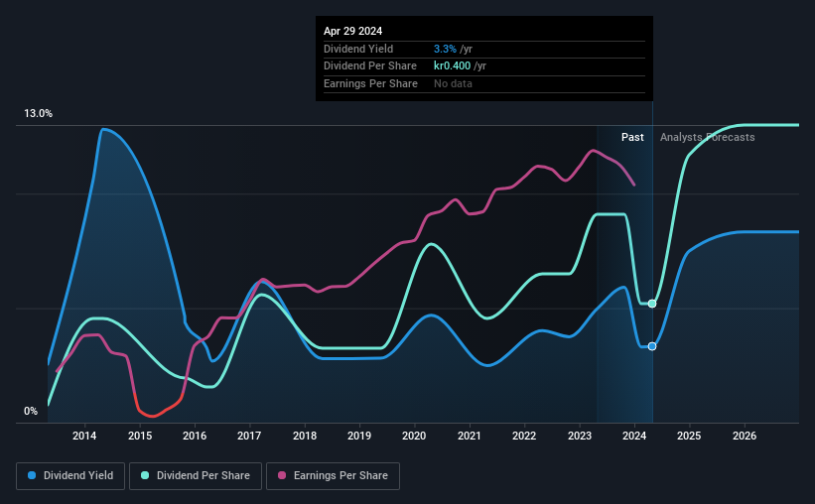The width and height of the screenshot is (815, 504).
Task: Click the 2026 x-axis year label
Action: pyautogui.click(x=745, y=436)
